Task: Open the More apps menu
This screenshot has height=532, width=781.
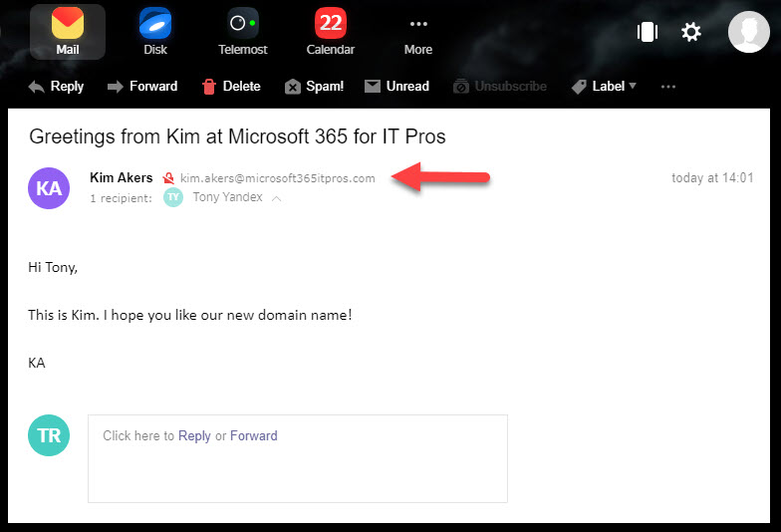Action: [x=418, y=36]
